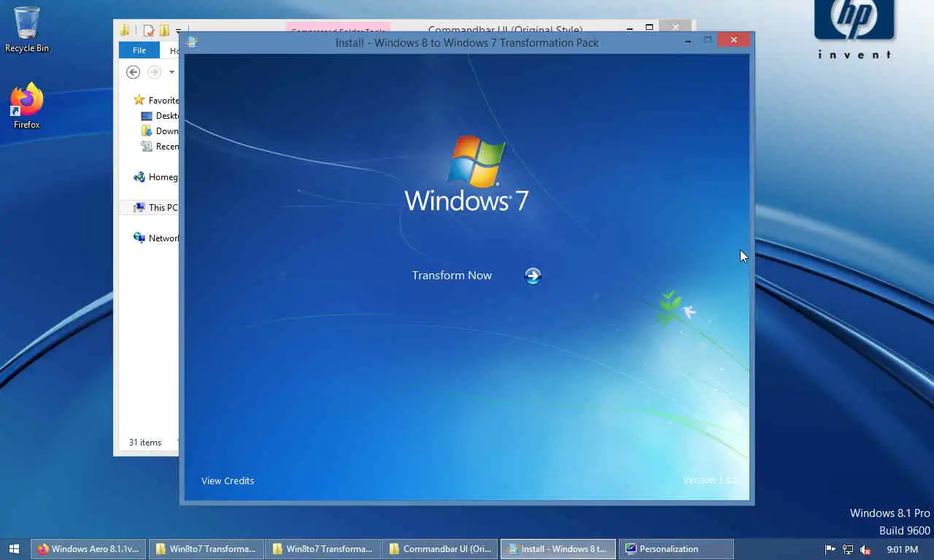The width and height of the screenshot is (934, 560).
Task: Click Action Center flag in system tray
Action: point(830,550)
